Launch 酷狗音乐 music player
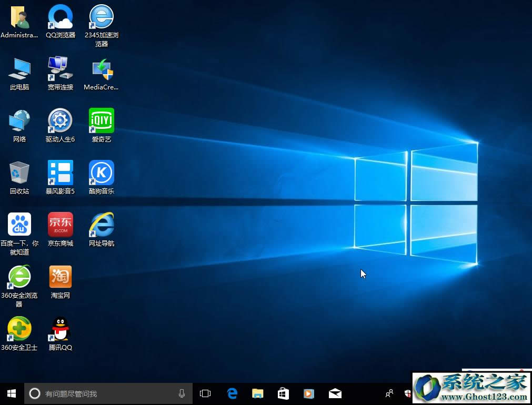 tap(101, 171)
